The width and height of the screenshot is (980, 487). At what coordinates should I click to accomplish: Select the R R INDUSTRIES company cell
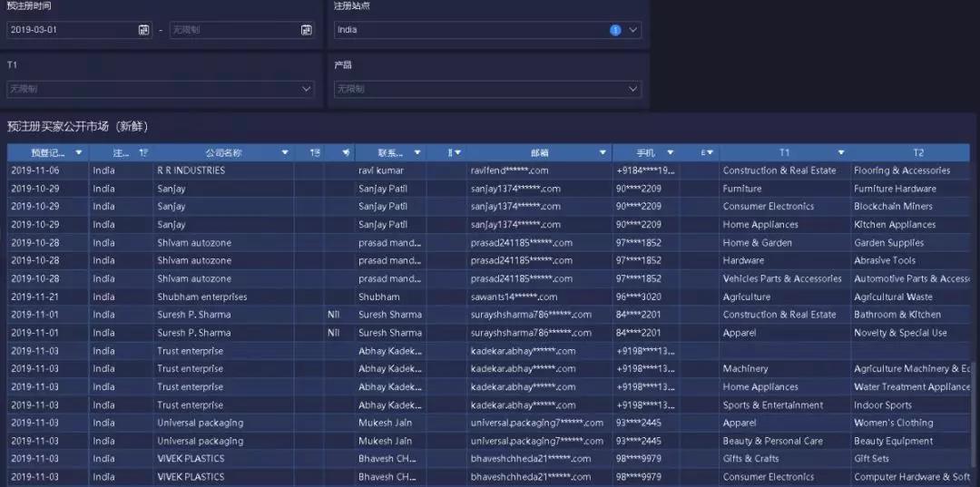[191, 170]
